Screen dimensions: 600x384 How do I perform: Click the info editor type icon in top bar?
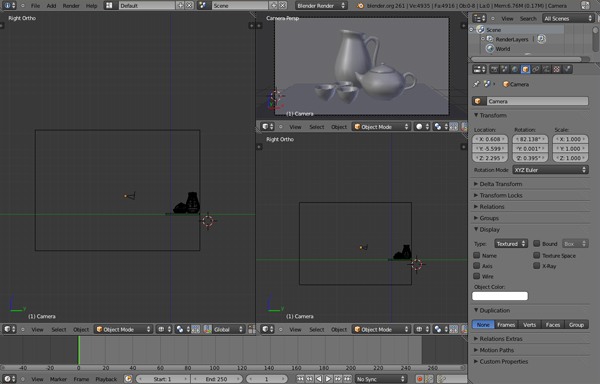click(10, 5)
